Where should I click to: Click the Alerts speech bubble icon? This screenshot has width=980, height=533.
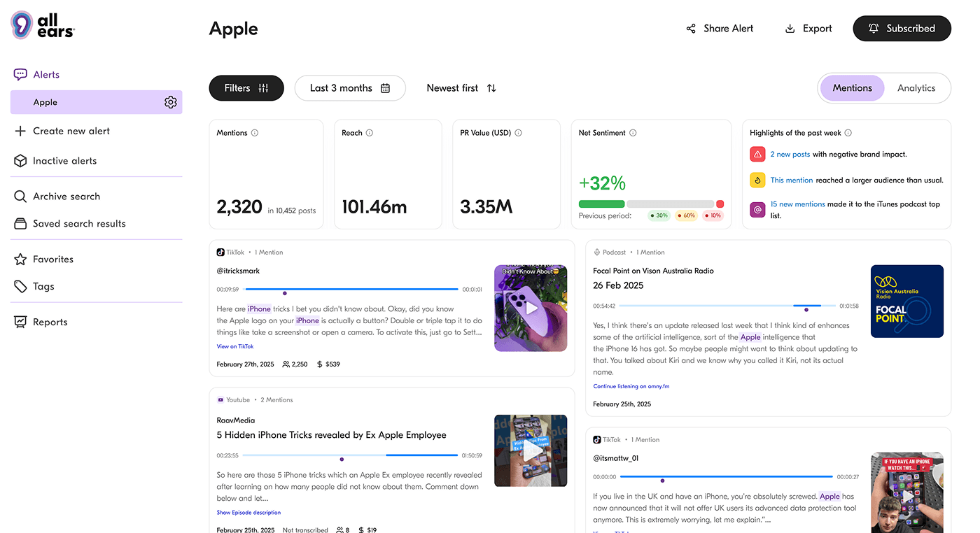[20, 74]
